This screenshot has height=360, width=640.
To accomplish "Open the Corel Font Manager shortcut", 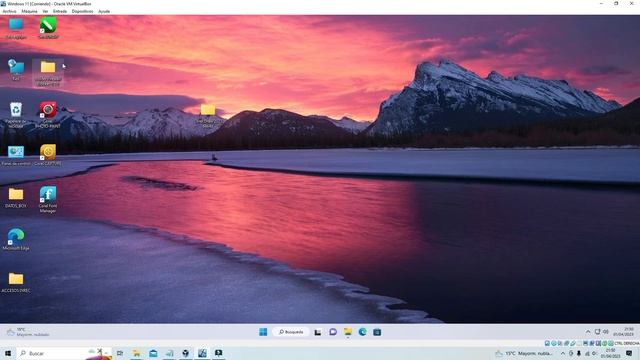I will 48,200.
